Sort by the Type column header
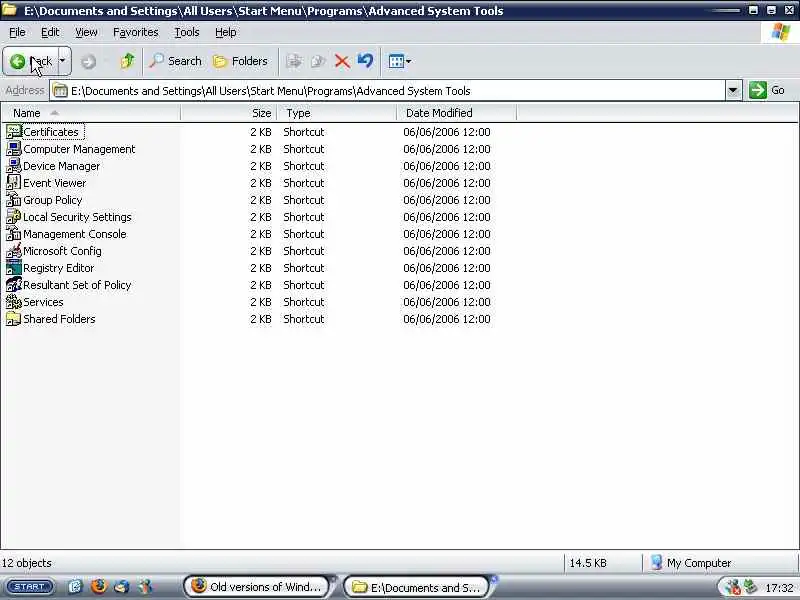800x600 pixels. 336,113
